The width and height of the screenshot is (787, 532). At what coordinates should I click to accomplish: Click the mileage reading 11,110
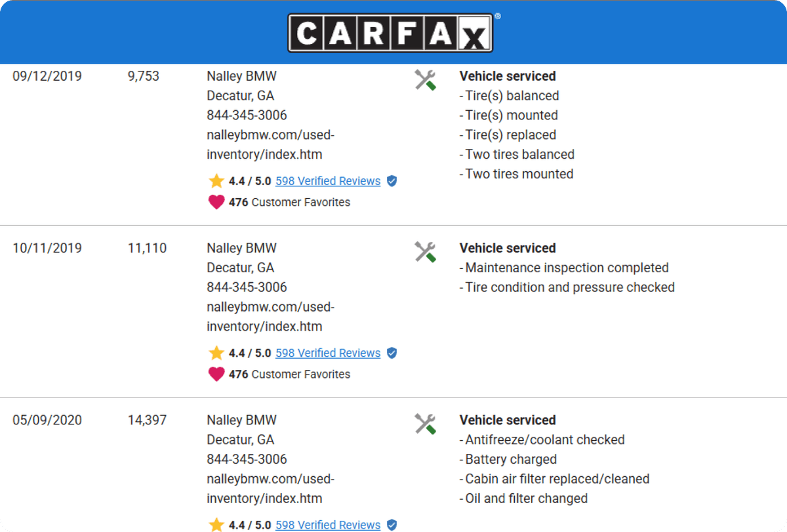pos(147,248)
